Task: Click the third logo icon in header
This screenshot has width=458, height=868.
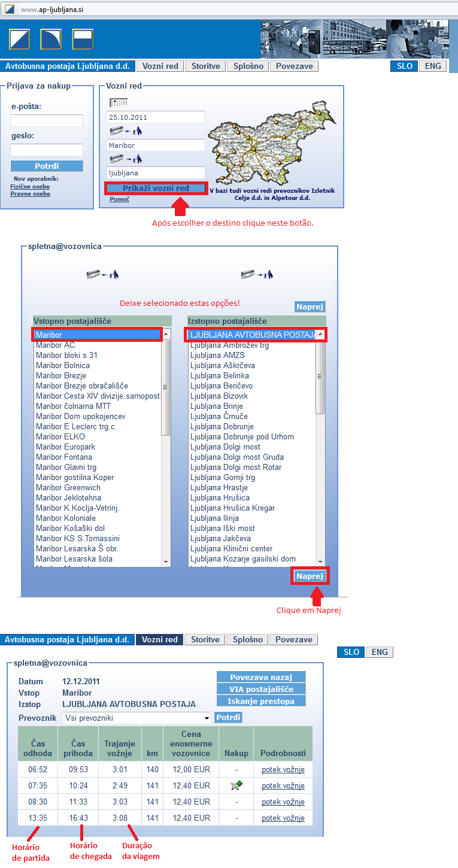Action: [x=83, y=40]
